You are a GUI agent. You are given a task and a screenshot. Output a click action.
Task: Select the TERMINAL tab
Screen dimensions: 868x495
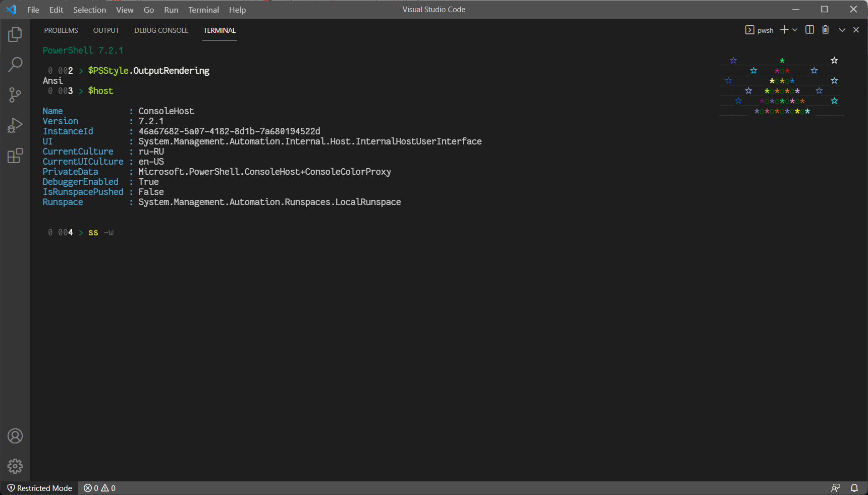coord(220,30)
